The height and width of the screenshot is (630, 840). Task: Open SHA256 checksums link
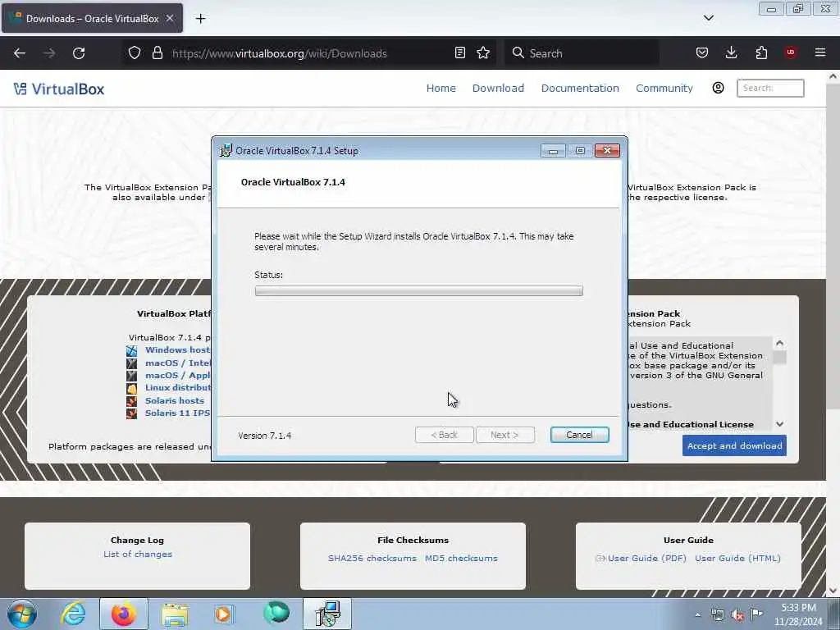pos(372,558)
